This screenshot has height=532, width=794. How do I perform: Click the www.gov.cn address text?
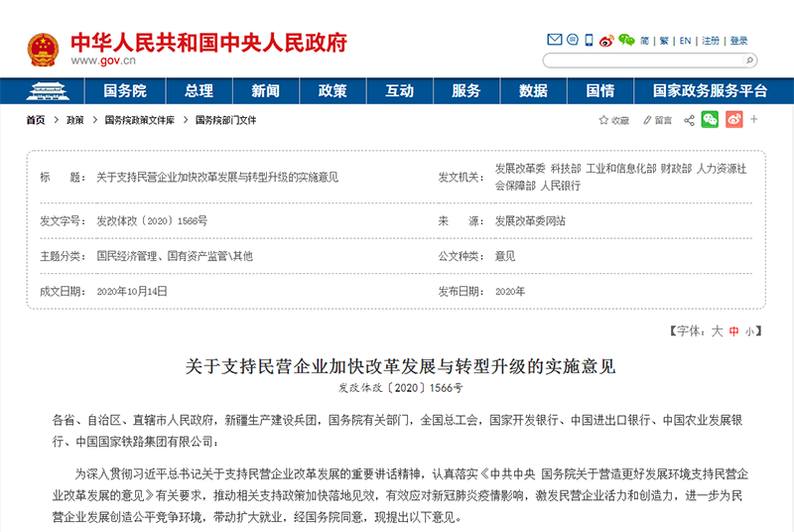(x=103, y=61)
